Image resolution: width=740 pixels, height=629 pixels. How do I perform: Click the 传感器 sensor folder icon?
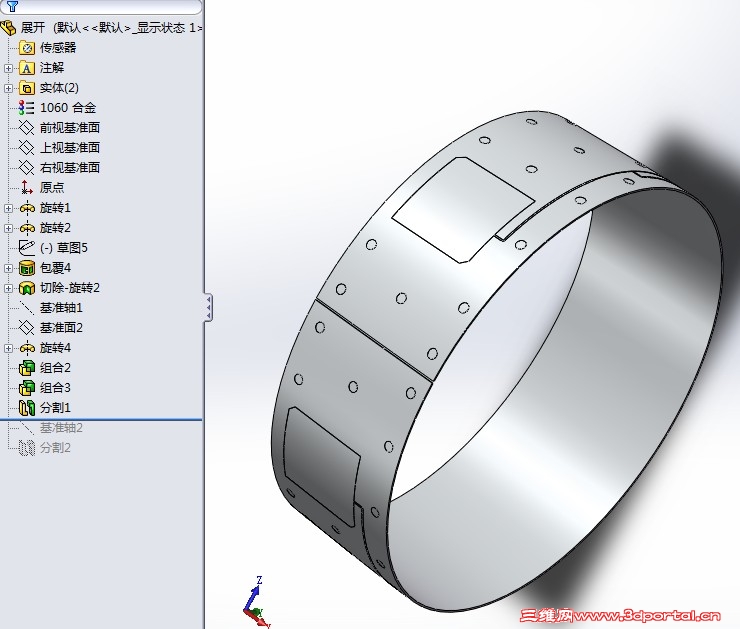coord(27,48)
